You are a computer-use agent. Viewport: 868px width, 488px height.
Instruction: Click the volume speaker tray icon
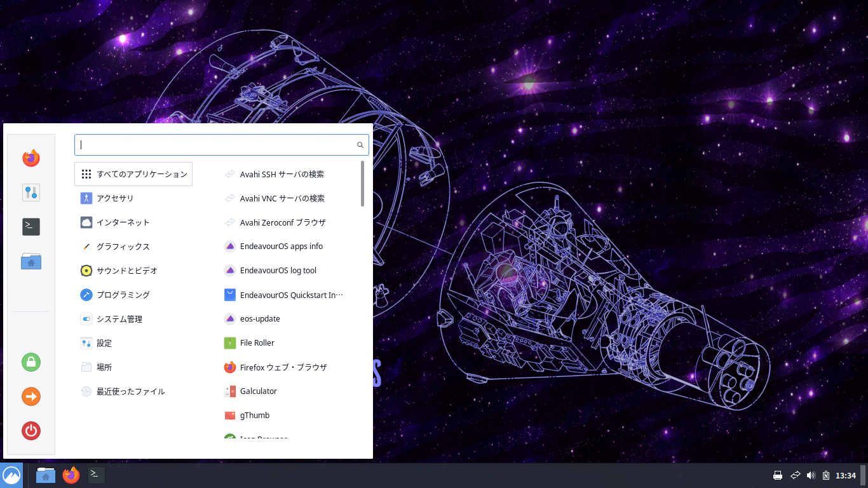811,475
